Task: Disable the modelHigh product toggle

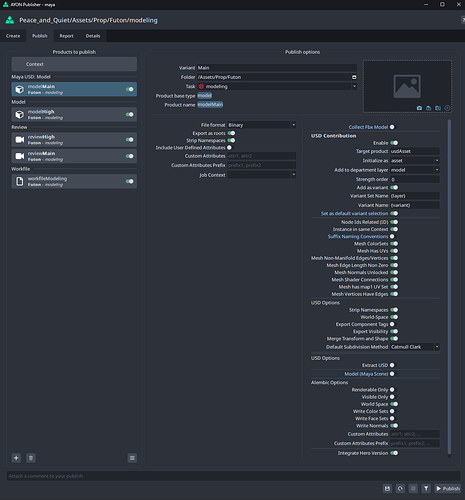Action: click(130, 114)
